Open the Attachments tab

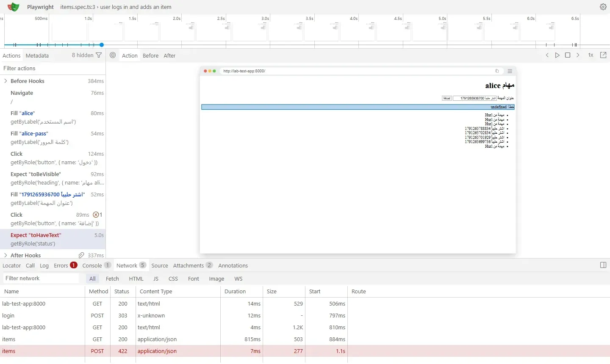(x=193, y=265)
